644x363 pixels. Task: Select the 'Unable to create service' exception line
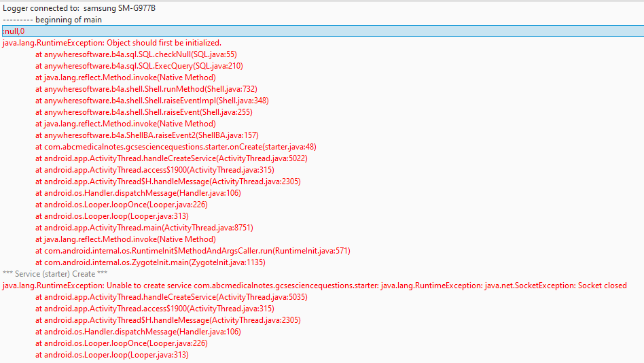[x=315, y=286]
